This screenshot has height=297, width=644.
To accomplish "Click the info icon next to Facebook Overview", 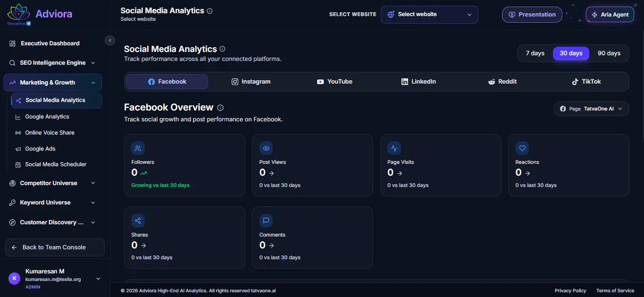I will coord(220,108).
